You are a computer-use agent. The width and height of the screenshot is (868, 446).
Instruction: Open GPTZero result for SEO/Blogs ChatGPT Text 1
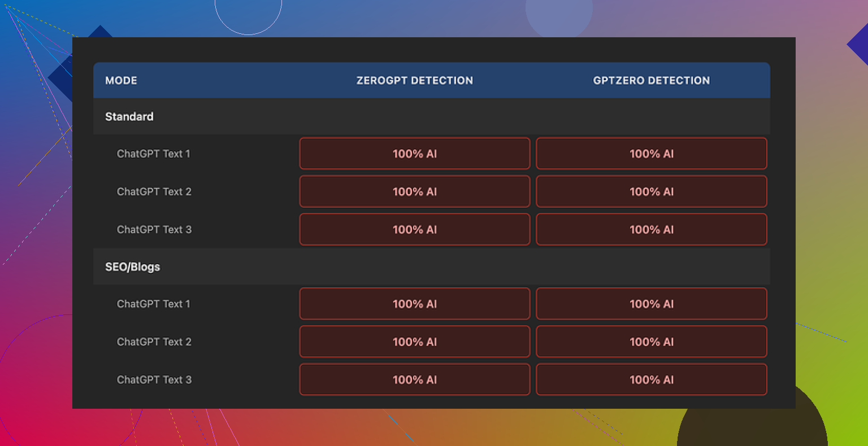coord(651,304)
